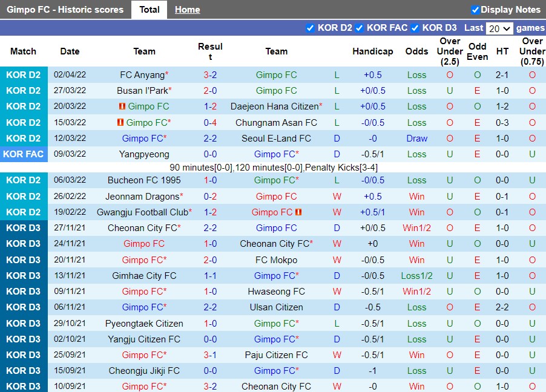Click the Result column header

tap(210, 51)
